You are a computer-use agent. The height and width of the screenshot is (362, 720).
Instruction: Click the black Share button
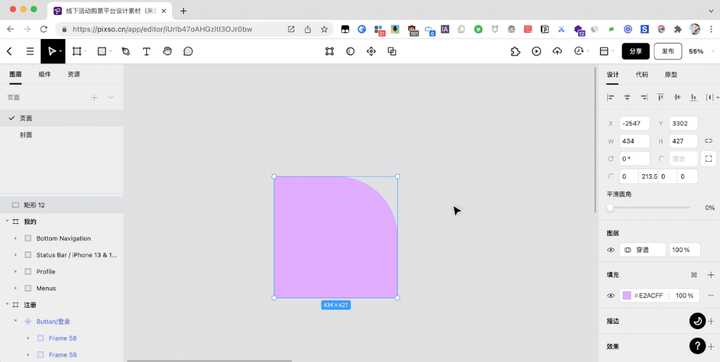click(x=636, y=51)
